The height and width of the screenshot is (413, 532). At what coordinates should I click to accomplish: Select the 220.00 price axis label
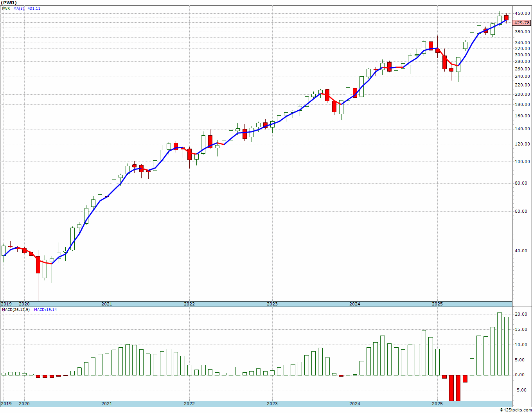coord(523,85)
